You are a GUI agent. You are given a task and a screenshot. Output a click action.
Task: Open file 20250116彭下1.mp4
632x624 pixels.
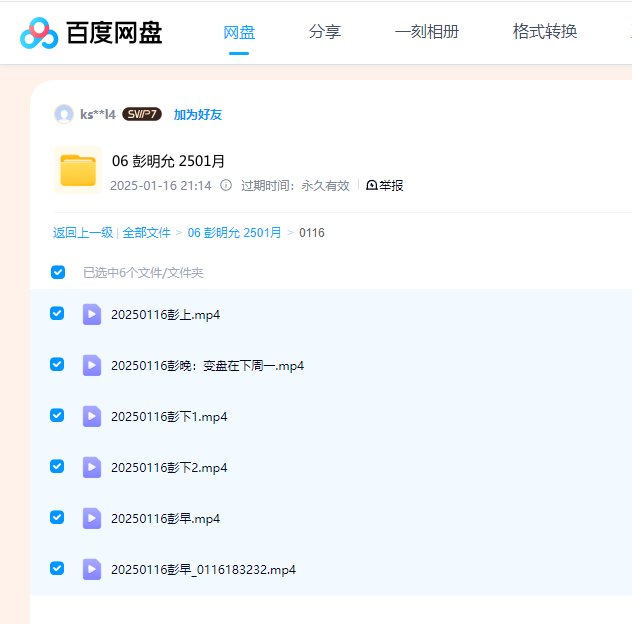tap(169, 416)
